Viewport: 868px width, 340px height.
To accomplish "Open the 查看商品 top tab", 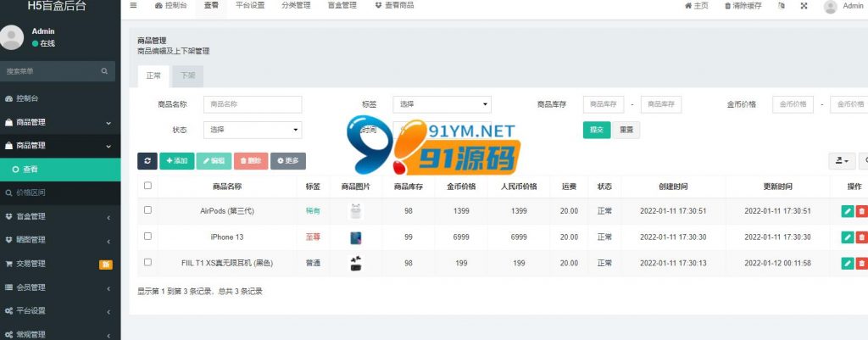I will click(x=393, y=6).
